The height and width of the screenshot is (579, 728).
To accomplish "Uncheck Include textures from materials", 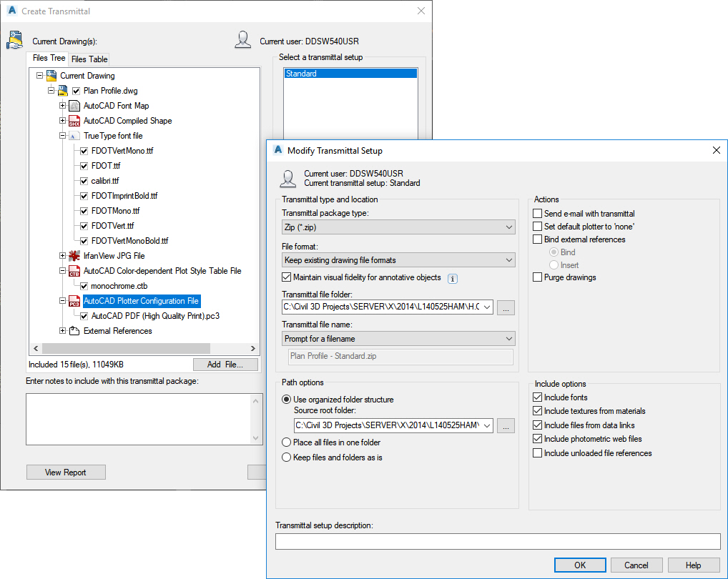I will point(537,411).
